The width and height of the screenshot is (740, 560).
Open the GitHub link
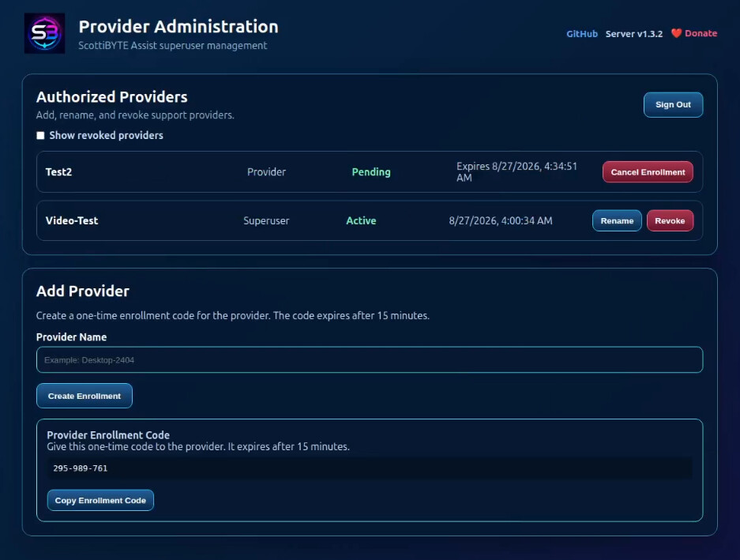(x=582, y=33)
